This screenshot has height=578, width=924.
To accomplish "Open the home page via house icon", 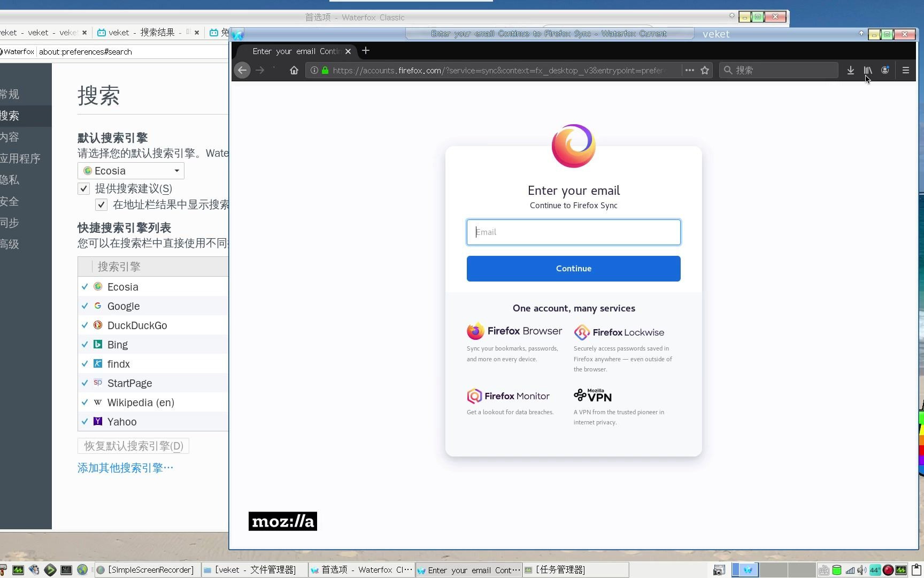I will (294, 70).
